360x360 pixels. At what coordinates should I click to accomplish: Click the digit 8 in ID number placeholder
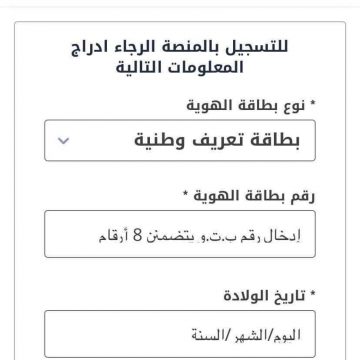point(137,235)
